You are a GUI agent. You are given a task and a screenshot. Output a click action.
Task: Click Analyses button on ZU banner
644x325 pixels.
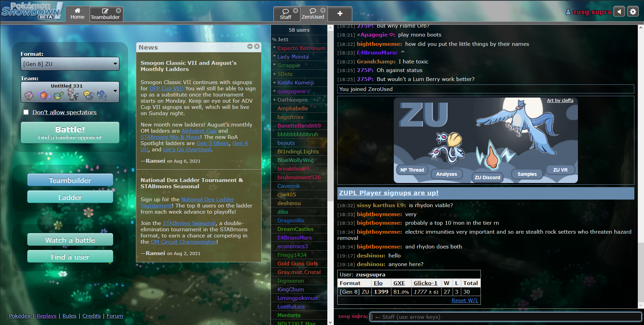tap(446, 174)
